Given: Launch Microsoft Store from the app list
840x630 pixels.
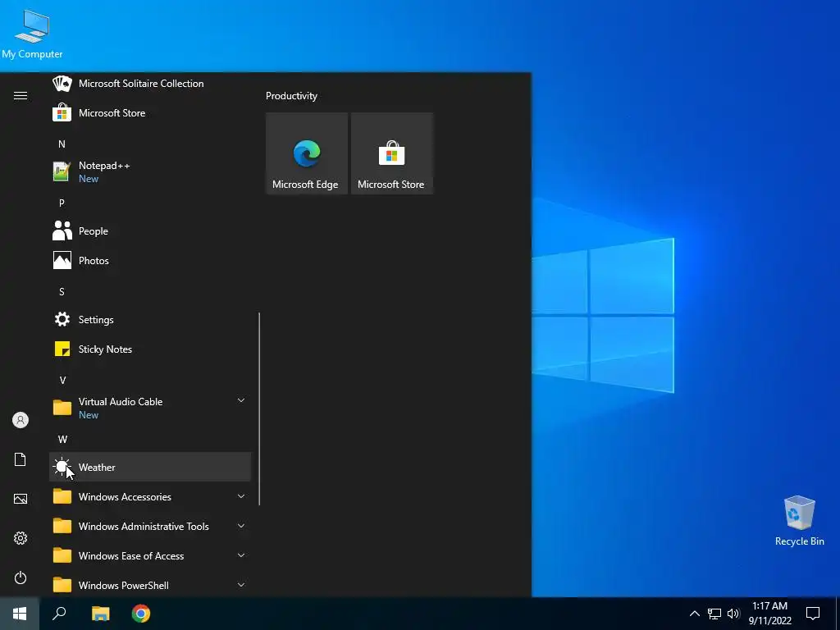Looking at the screenshot, I should (x=150, y=113).
